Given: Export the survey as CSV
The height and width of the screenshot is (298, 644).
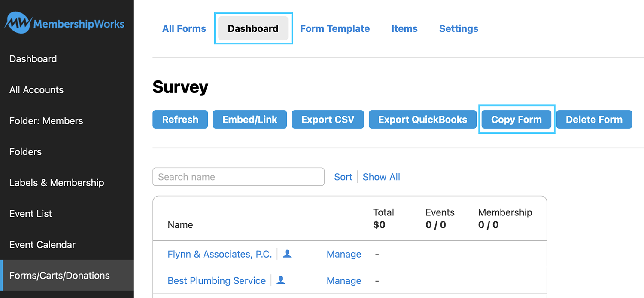Looking at the screenshot, I should [x=328, y=120].
